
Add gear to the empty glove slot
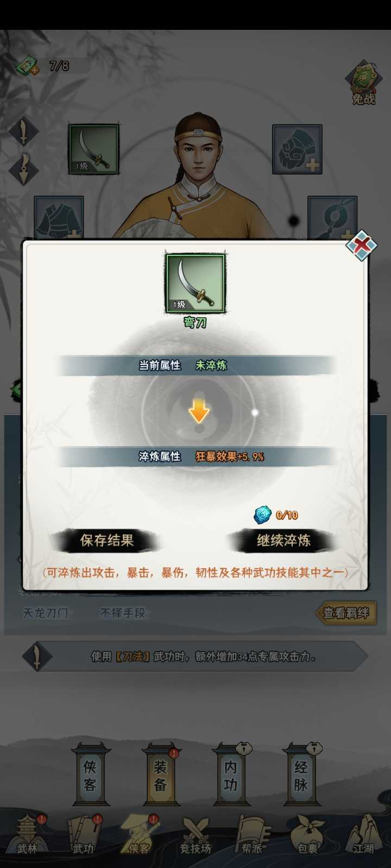[x=297, y=149]
